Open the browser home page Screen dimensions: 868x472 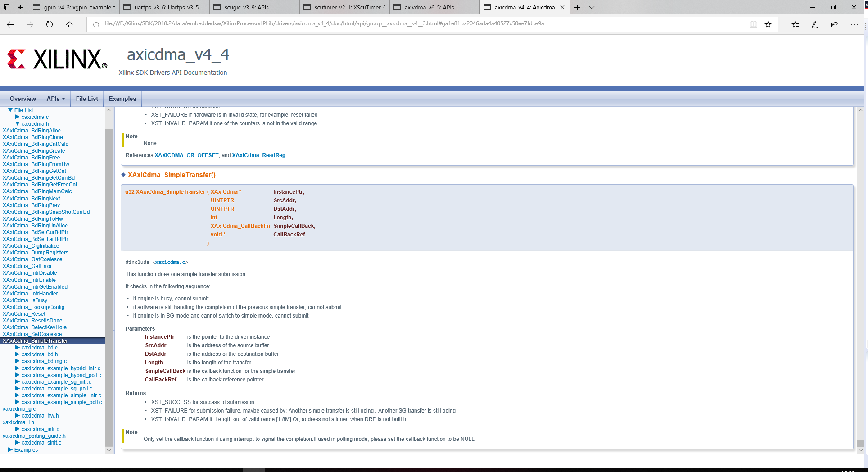[x=69, y=24]
